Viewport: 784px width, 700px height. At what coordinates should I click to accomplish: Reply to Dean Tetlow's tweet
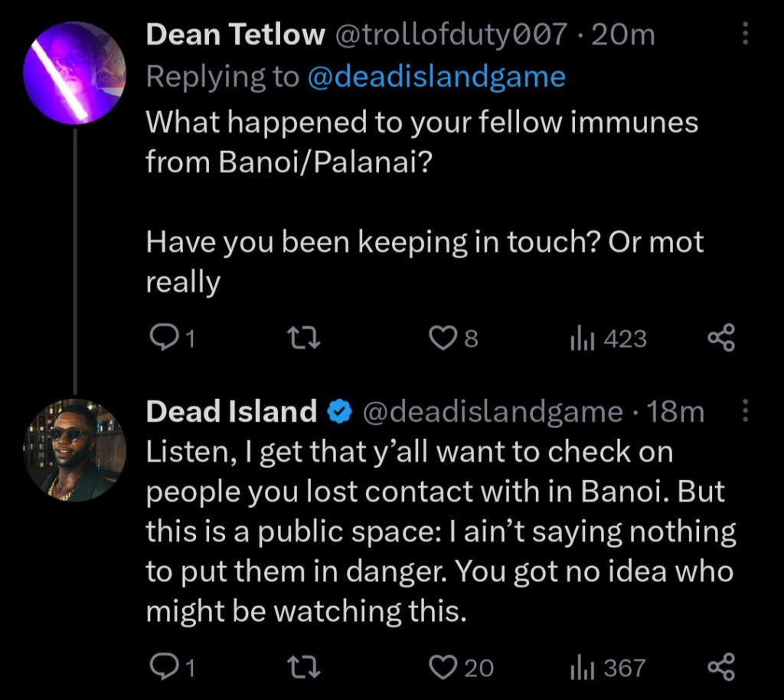coord(162,338)
